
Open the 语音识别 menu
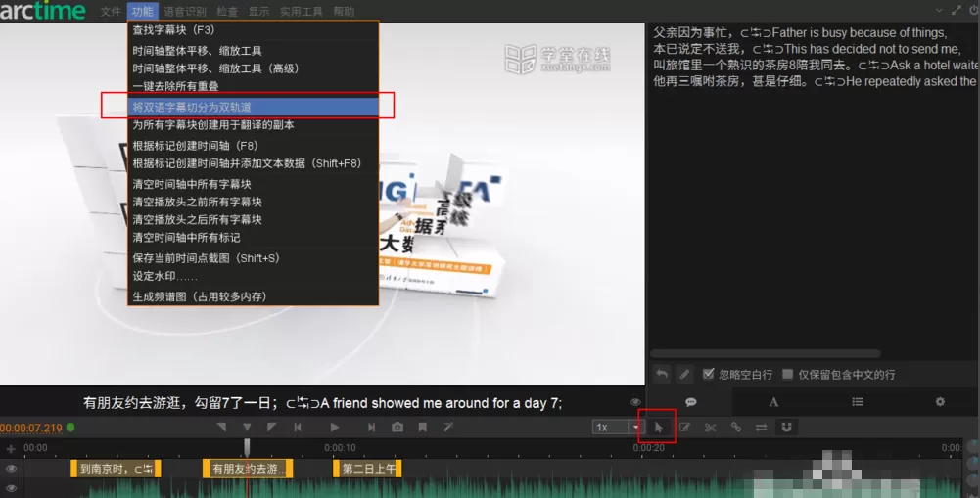pyautogui.click(x=185, y=11)
